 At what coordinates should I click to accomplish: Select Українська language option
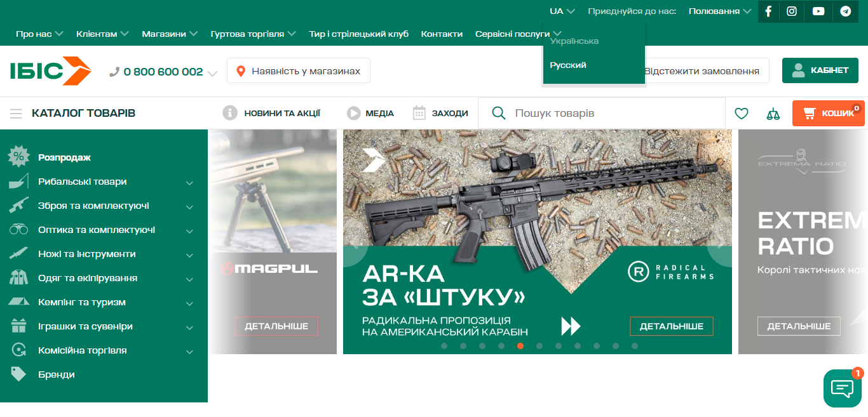[574, 41]
